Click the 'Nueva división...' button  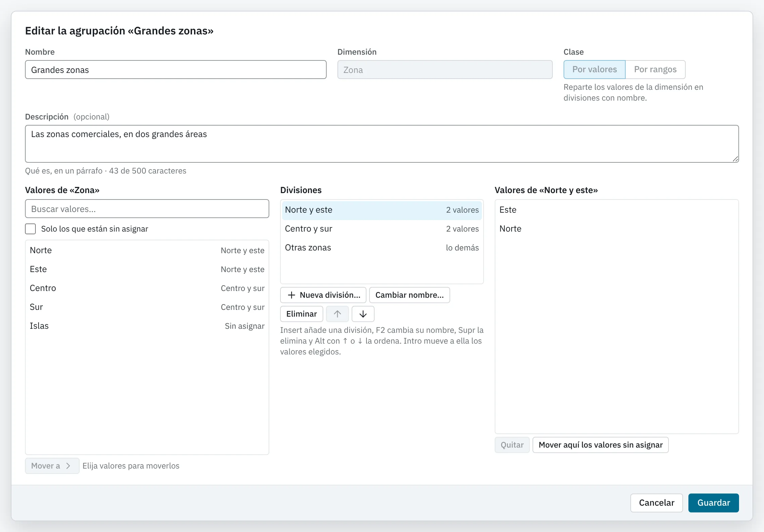click(x=323, y=295)
